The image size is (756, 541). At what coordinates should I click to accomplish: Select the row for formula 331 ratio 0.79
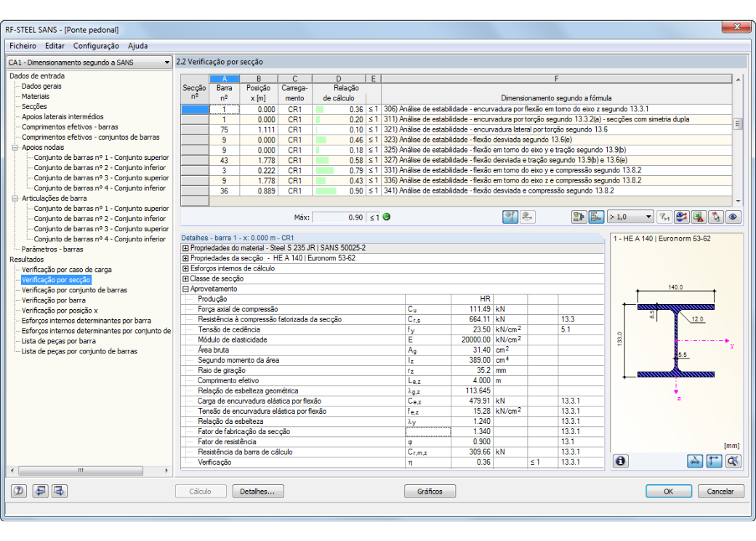456,171
